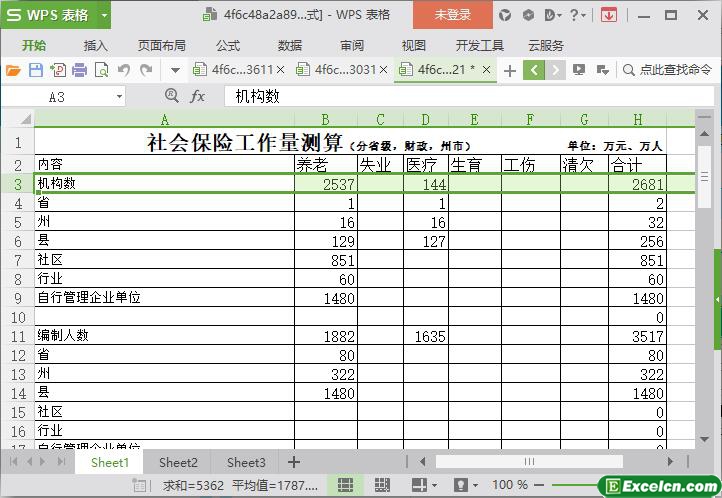Click the 点此查找命令 search box
Image resolution: width=722 pixels, height=498 pixels.
coord(668,70)
